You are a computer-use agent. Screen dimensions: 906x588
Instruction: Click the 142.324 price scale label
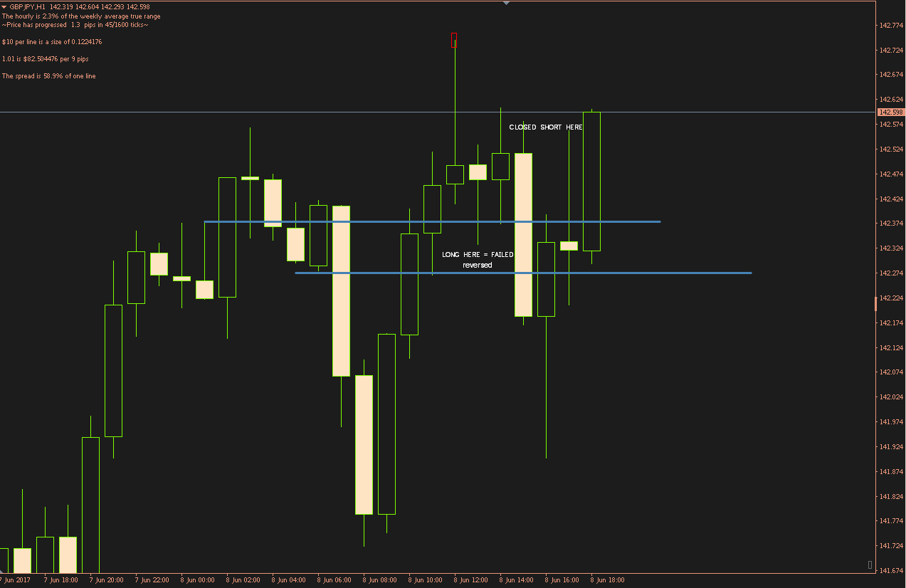891,248
